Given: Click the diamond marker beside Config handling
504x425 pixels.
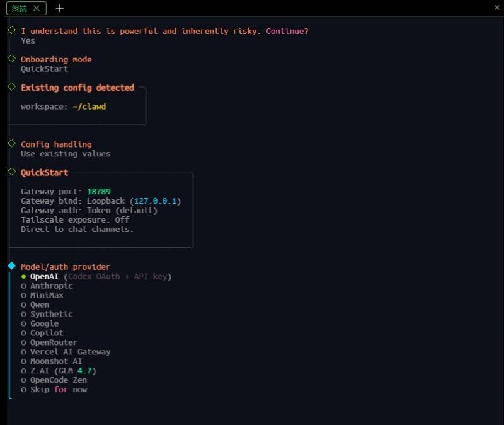Looking at the screenshot, I should coord(11,144).
